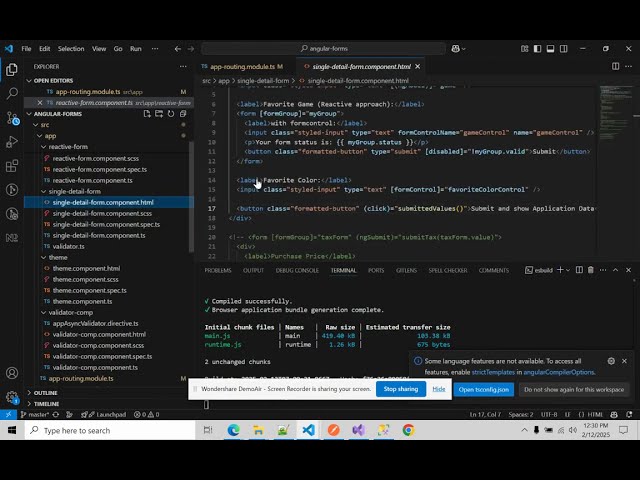The width and height of the screenshot is (640, 480).
Task: Click the notifications bell in status bar
Action: [629, 414]
